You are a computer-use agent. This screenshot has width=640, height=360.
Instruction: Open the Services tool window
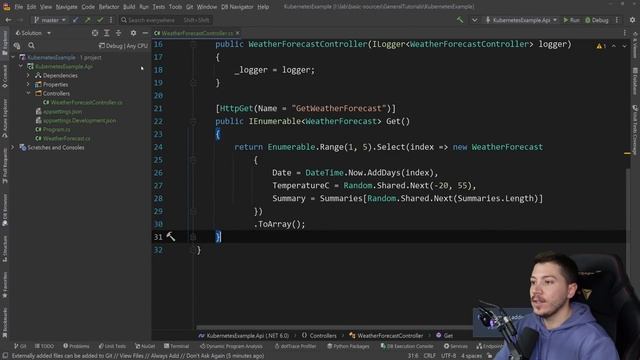coord(456,346)
